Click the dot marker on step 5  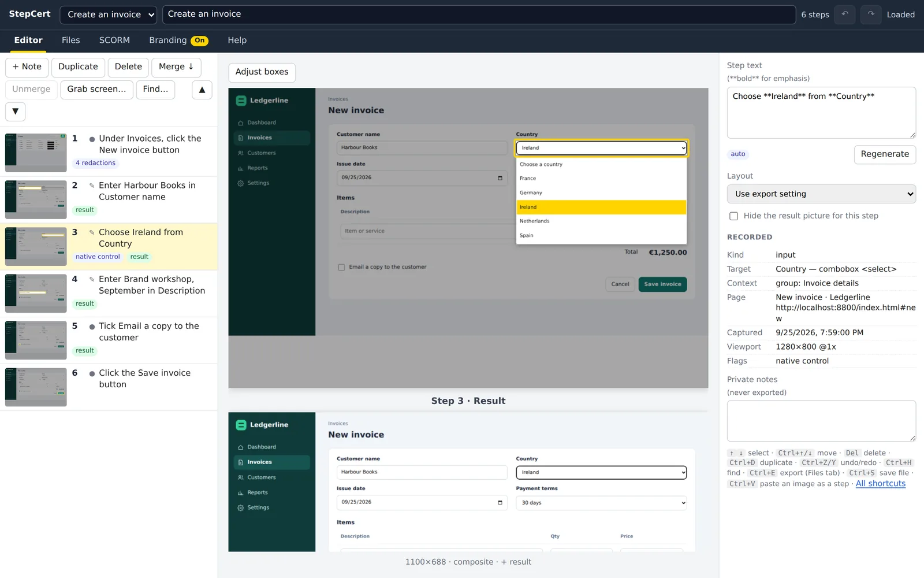point(92,327)
